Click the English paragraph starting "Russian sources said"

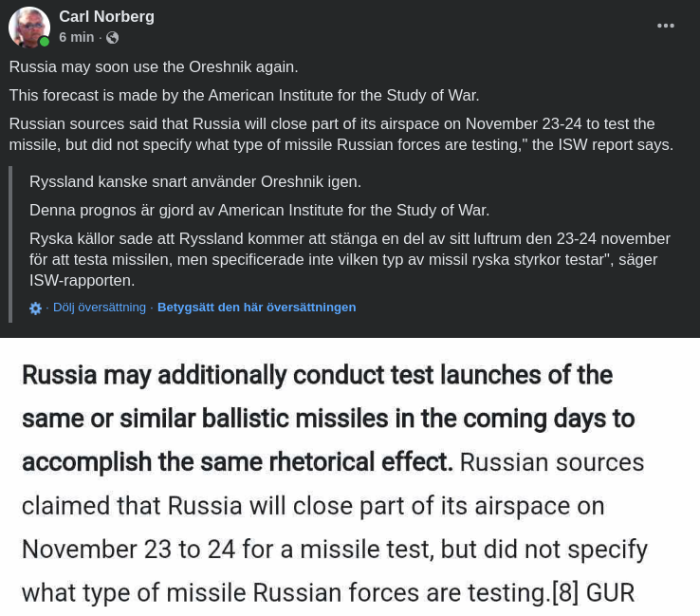point(341,135)
